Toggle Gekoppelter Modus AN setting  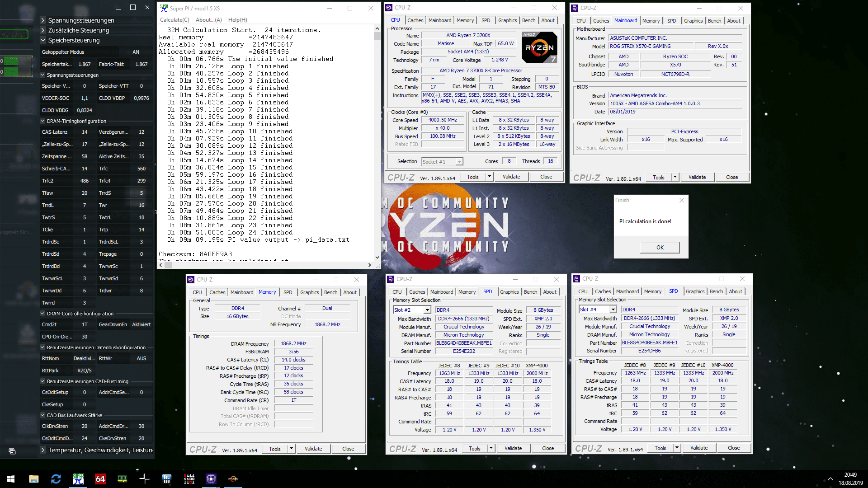[x=136, y=52]
